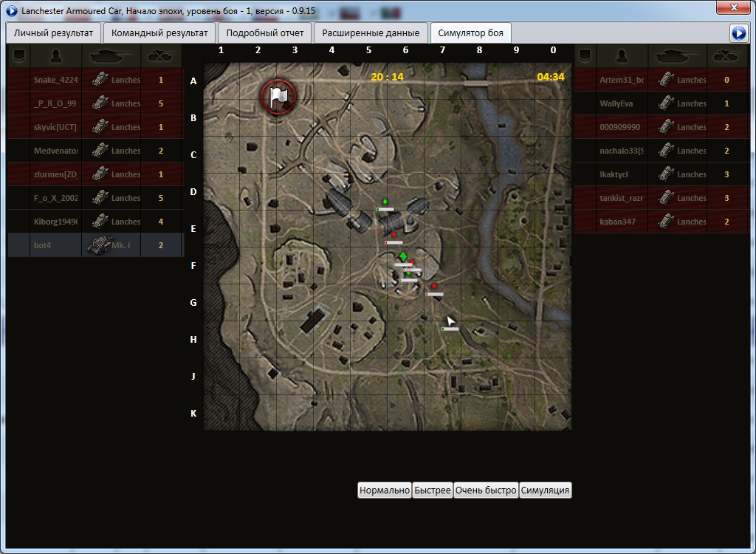Screen dimensions: 756x554
Task: Click the application icon in the title bar
Action: point(12,10)
